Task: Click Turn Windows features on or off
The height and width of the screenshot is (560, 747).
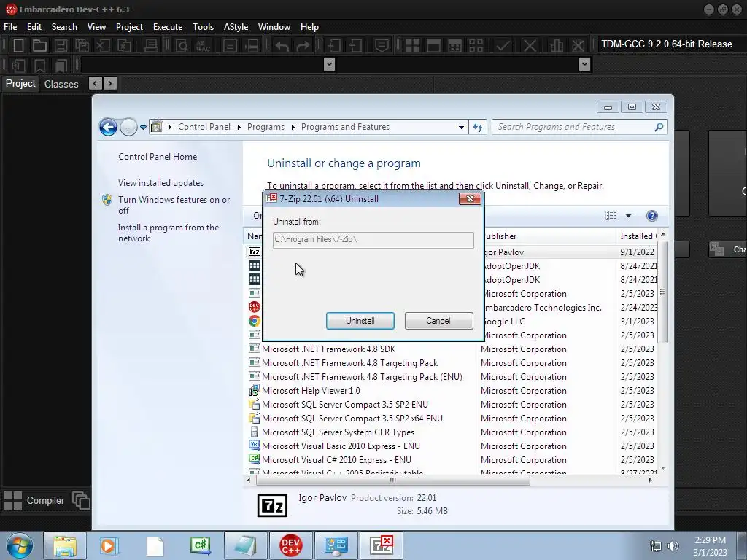Action: (174, 205)
